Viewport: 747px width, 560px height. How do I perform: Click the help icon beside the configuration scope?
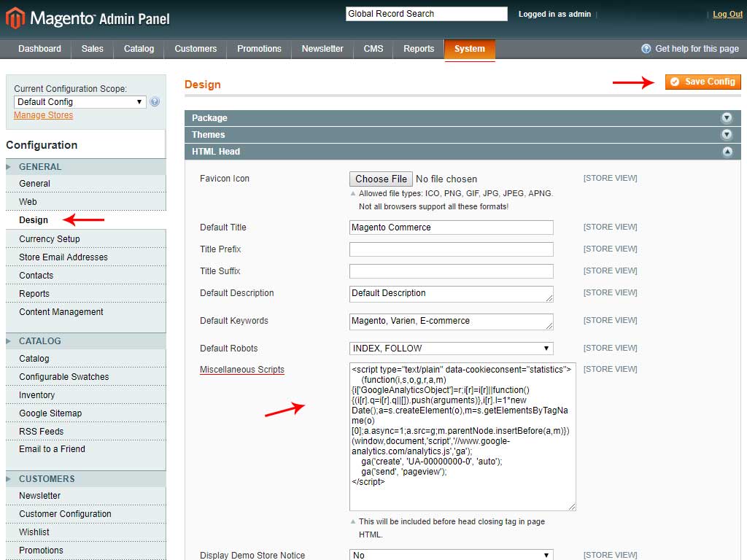(x=155, y=101)
